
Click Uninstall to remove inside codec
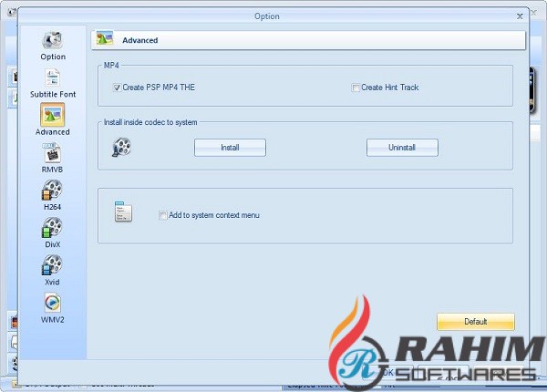(x=402, y=148)
